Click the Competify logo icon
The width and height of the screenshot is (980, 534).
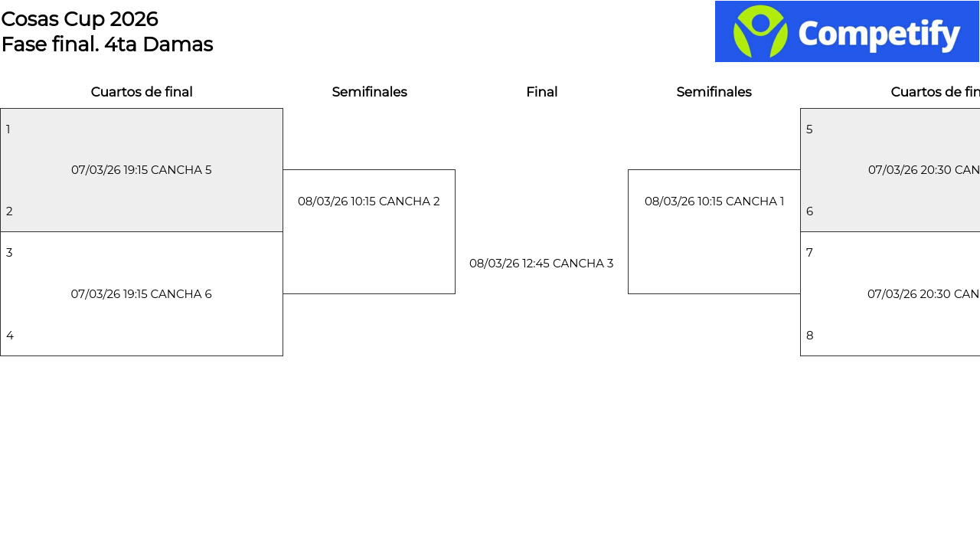tap(759, 31)
